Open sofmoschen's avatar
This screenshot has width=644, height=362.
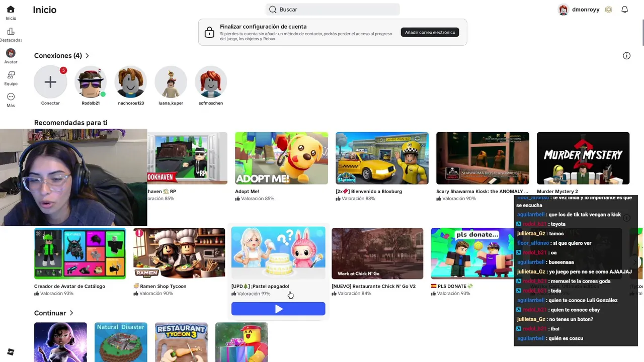click(211, 81)
